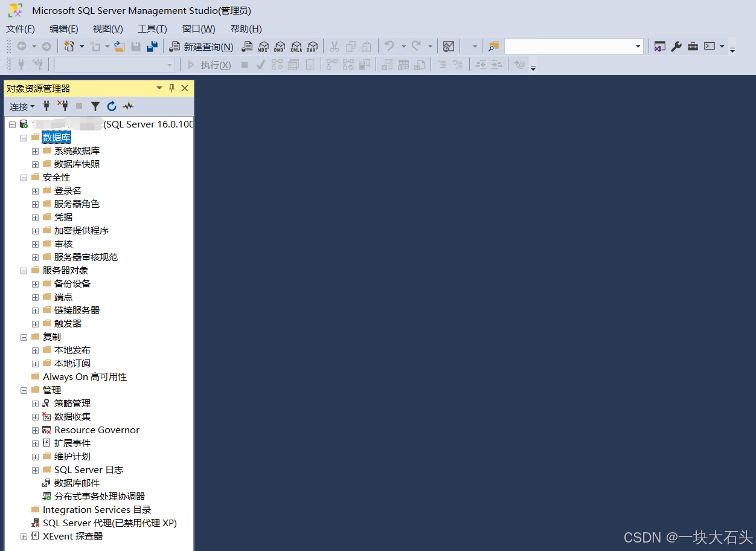Viewport: 756px width, 551px height.
Task: Click the 新建查询(N) button
Action: coord(201,47)
